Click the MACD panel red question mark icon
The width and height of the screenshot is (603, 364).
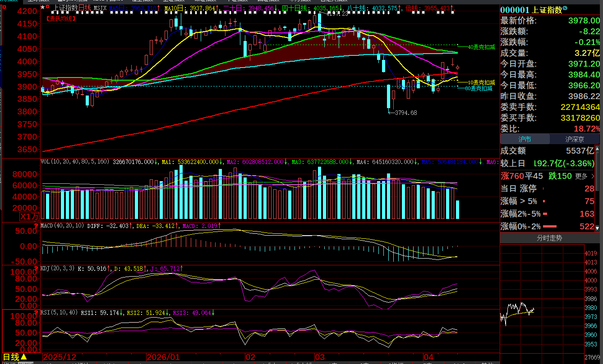pos(37,225)
